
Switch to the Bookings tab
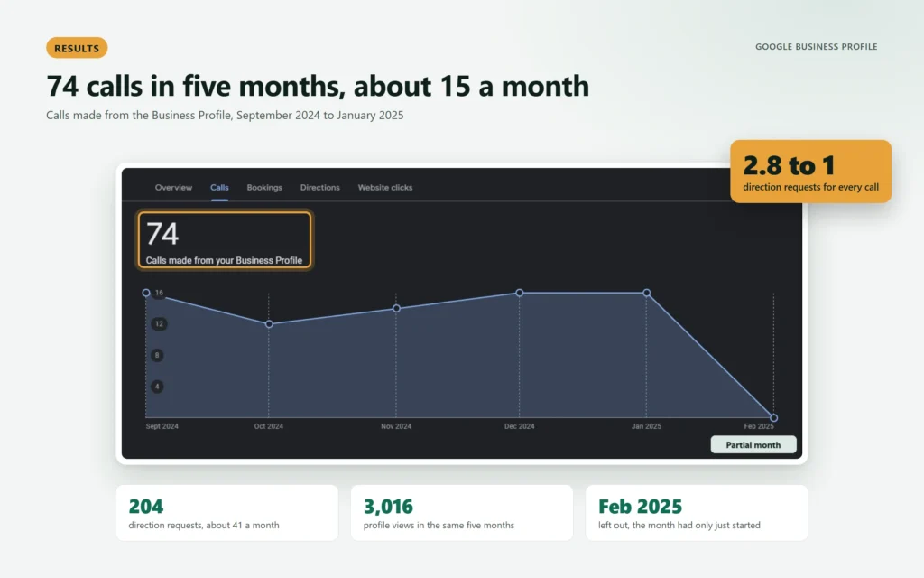264,188
